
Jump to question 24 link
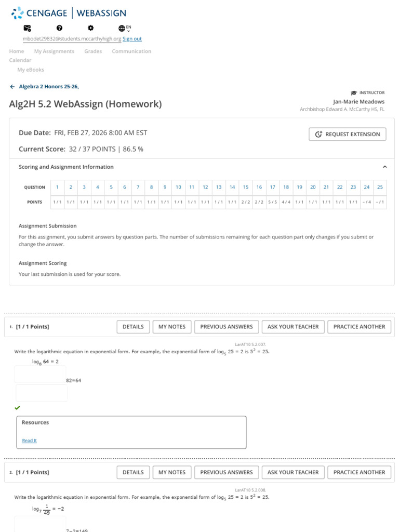(367, 187)
